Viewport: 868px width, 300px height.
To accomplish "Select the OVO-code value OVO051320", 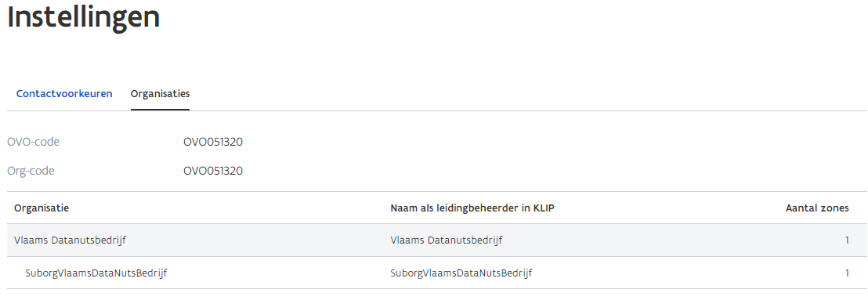I will coord(213,143).
